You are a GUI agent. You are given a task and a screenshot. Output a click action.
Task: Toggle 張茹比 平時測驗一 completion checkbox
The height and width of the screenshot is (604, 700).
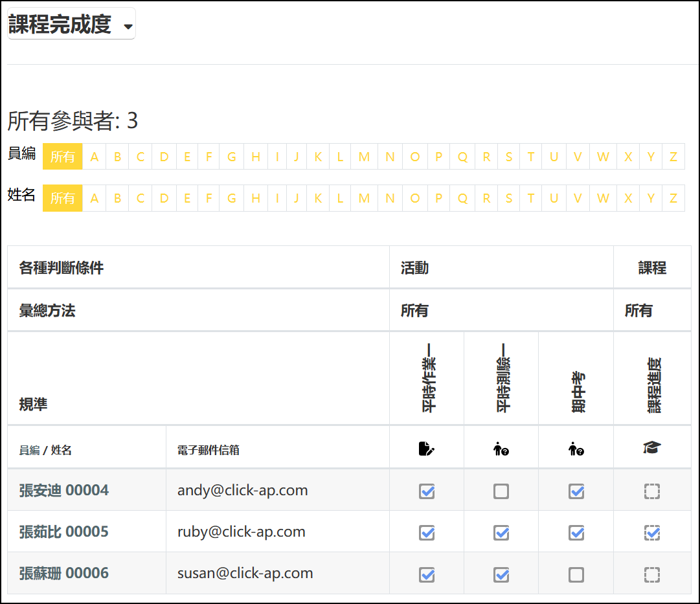(x=501, y=533)
